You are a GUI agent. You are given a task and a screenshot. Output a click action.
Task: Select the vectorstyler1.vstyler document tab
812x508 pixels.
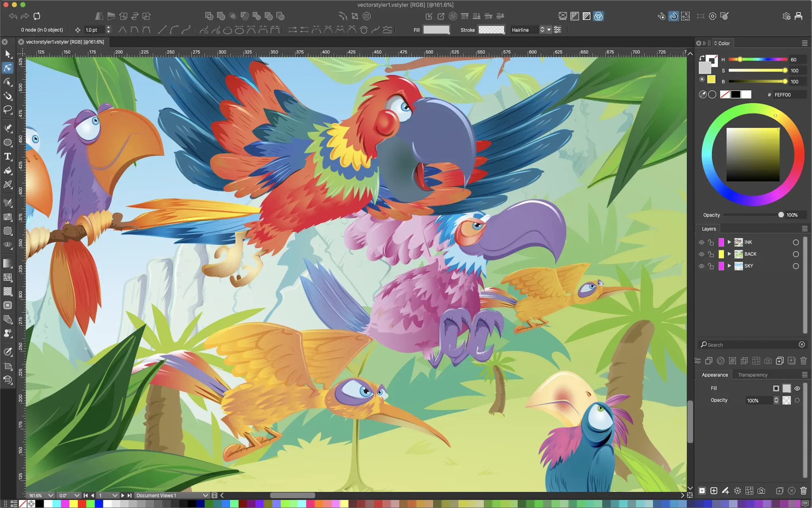(65, 42)
